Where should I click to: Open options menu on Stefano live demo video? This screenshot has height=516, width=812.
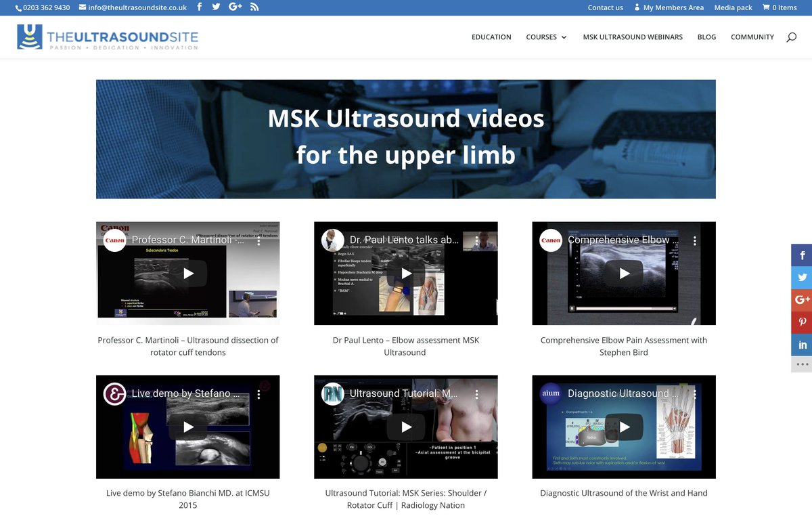(258, 394)
